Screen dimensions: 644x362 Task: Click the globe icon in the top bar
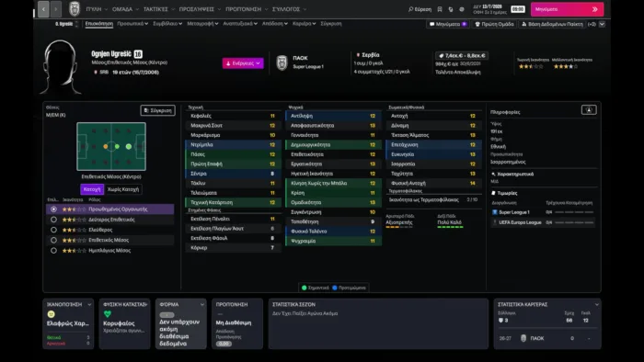[462, 9]
